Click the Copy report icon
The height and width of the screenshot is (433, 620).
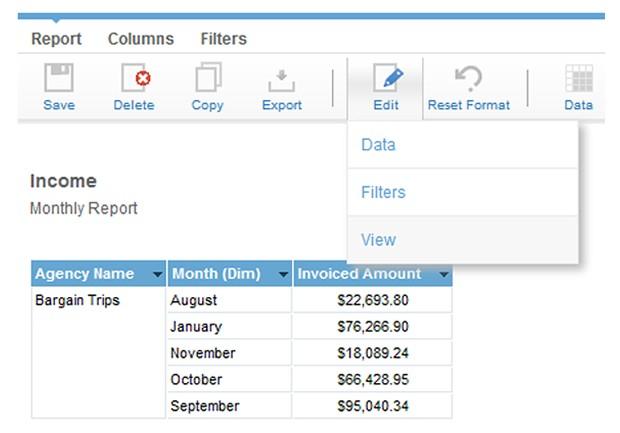(208, 77)
